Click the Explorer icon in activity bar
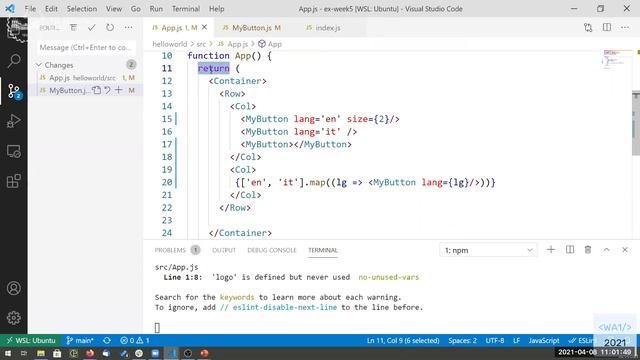 point(16,29)
